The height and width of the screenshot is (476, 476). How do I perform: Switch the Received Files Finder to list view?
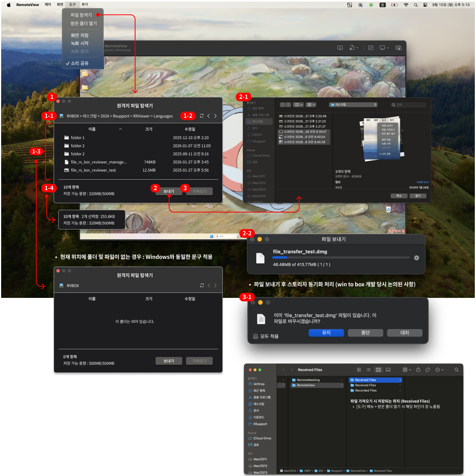369,370
